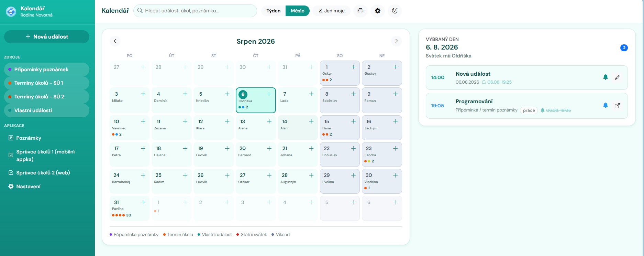Toggle the Vlastní události source
This screenshot has width=644, height=256.
click(47, 110)
